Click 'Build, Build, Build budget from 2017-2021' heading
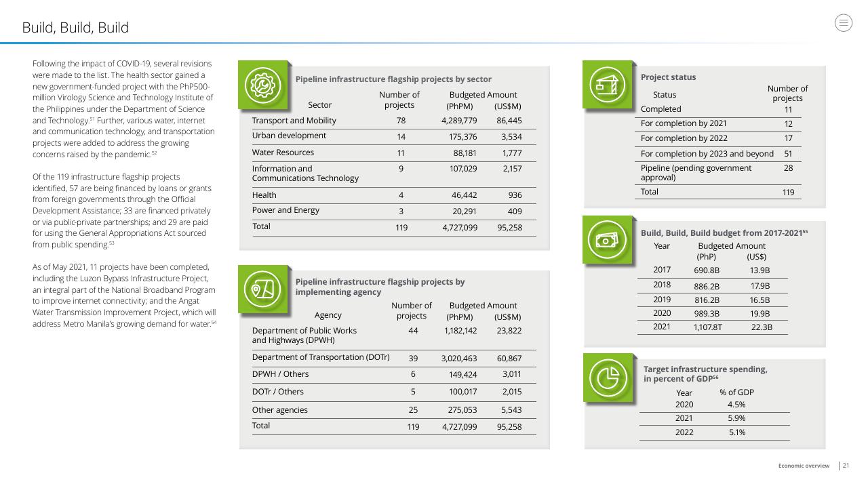 724,233
